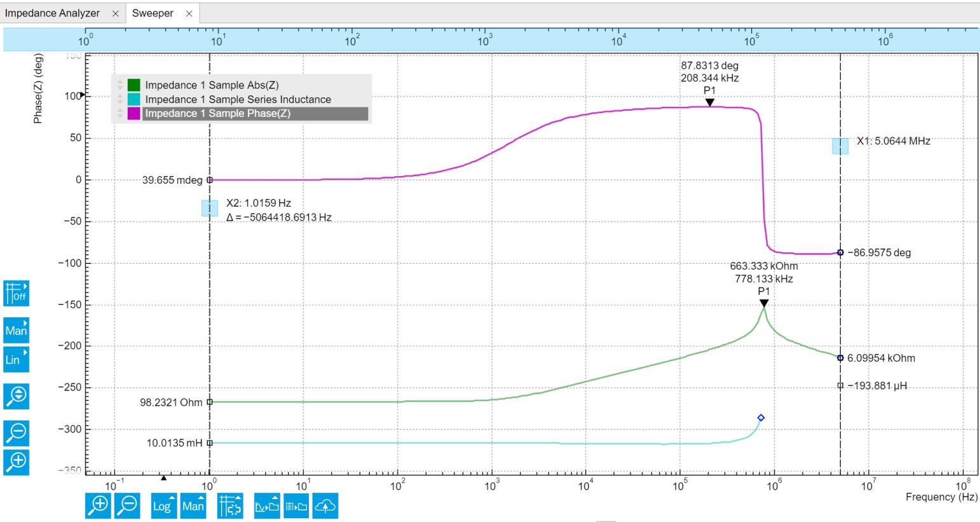Image resolution: width=980 pixels, height=522 pixels.
Task: Click the magenta Phase(Z) color swatch
Action: pyautogui.click(x=133, y=114)
